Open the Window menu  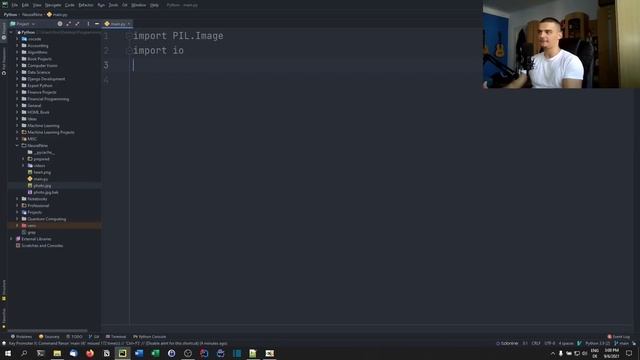pyautogui.click(x=138, y=5)
